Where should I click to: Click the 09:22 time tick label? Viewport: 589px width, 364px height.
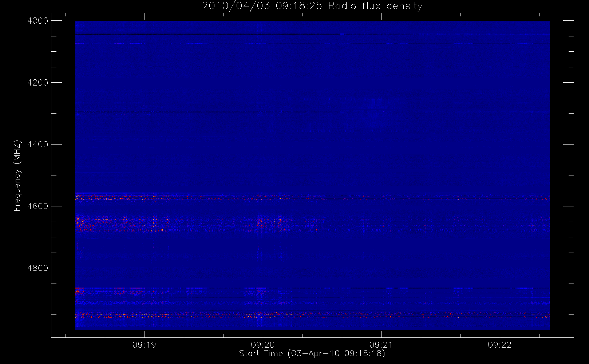click(x=499, y=345)
